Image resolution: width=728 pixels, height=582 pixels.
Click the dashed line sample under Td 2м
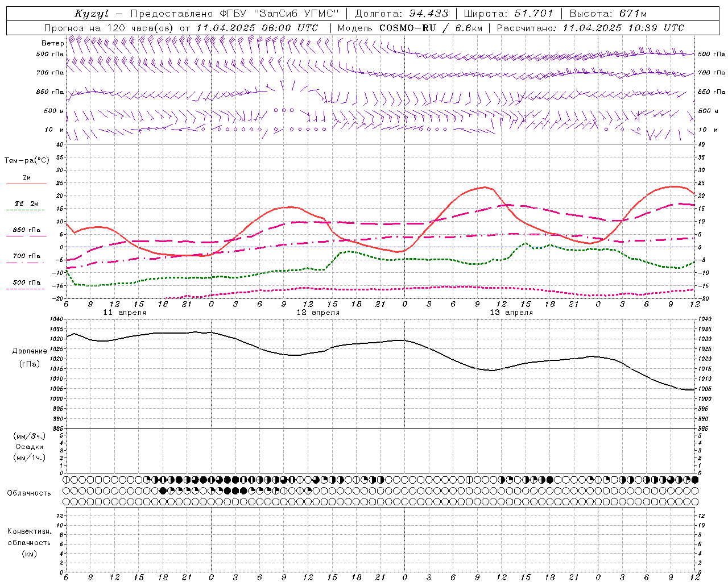point(26,210)
